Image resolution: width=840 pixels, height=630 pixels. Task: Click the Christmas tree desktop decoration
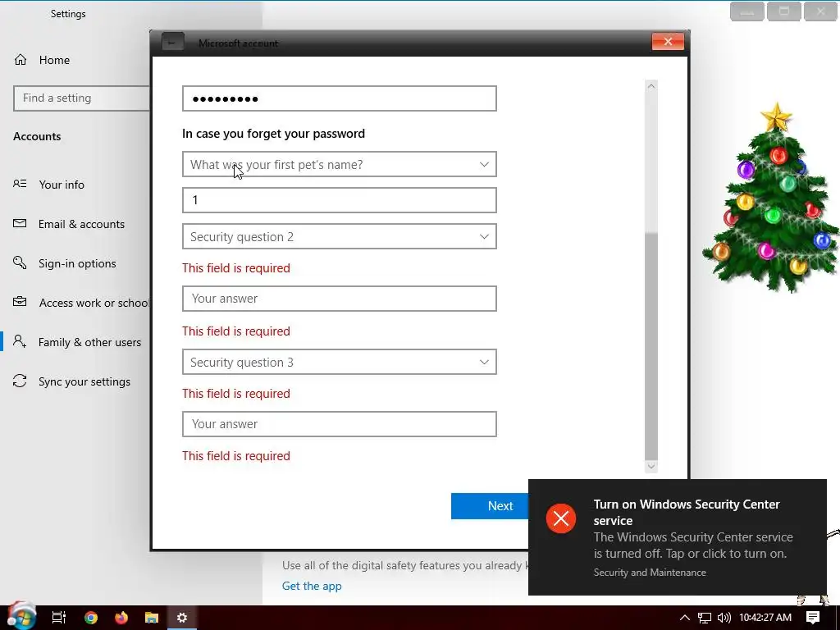pyautogui.click(x=771, y=197)
